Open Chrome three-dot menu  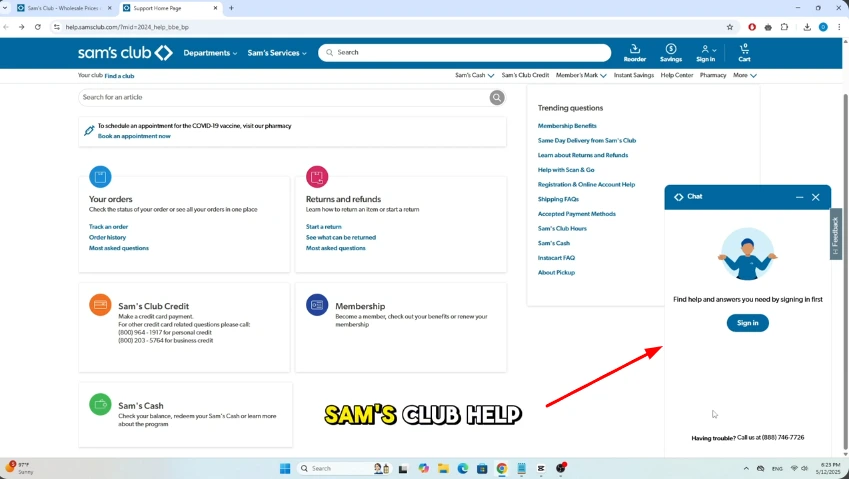pyautogui.click(x=839, y=27)
